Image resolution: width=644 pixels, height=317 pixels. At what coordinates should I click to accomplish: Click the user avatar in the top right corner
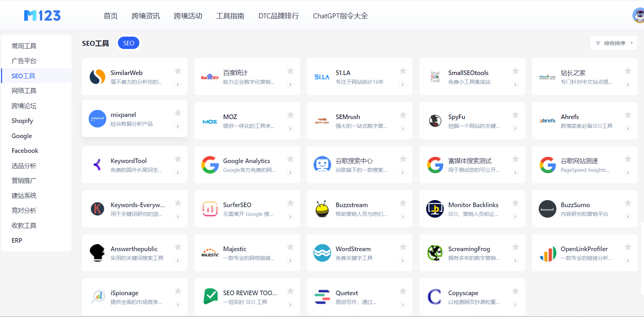tap(638, 15)
